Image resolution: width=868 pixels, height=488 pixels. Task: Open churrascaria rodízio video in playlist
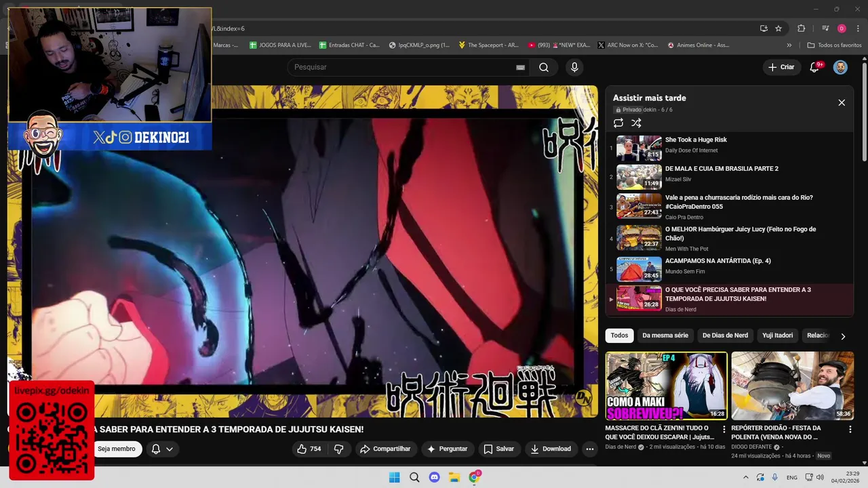coord(728,207)
